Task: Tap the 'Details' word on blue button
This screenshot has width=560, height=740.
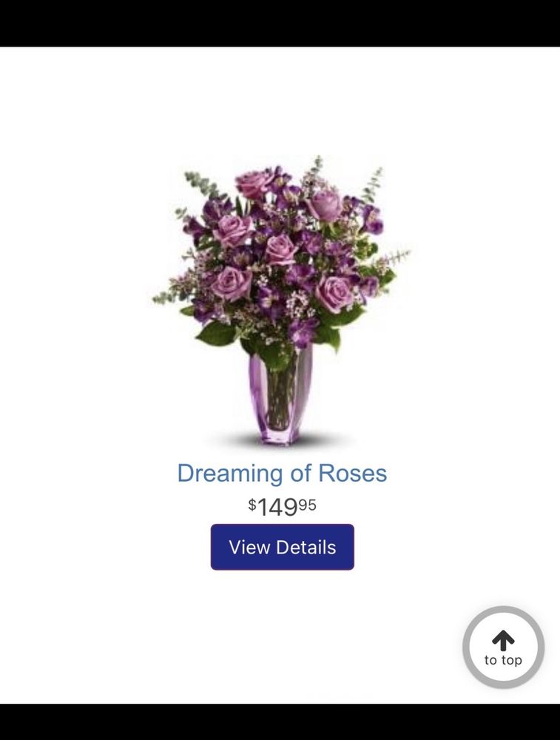Action: coord(306,548)
